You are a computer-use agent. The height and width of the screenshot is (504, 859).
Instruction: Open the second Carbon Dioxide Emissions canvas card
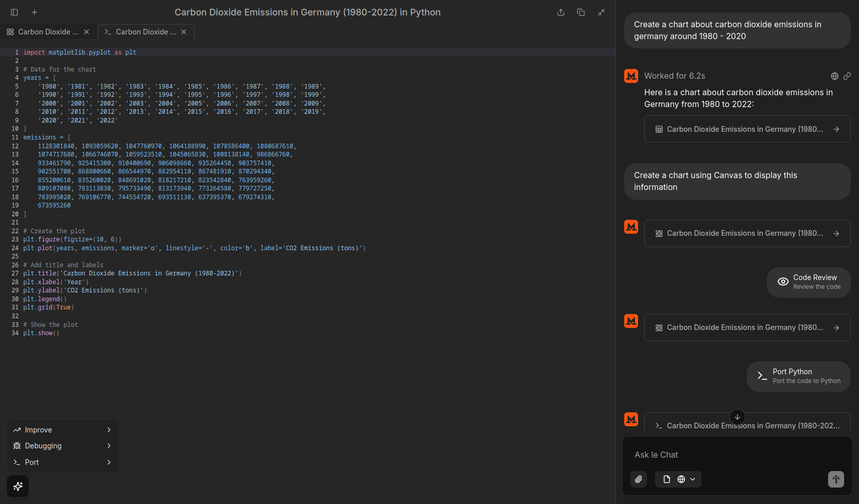click(747, 234)
